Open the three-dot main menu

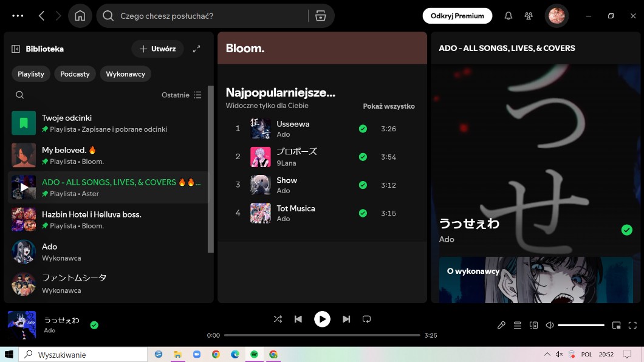coord(18,16)
